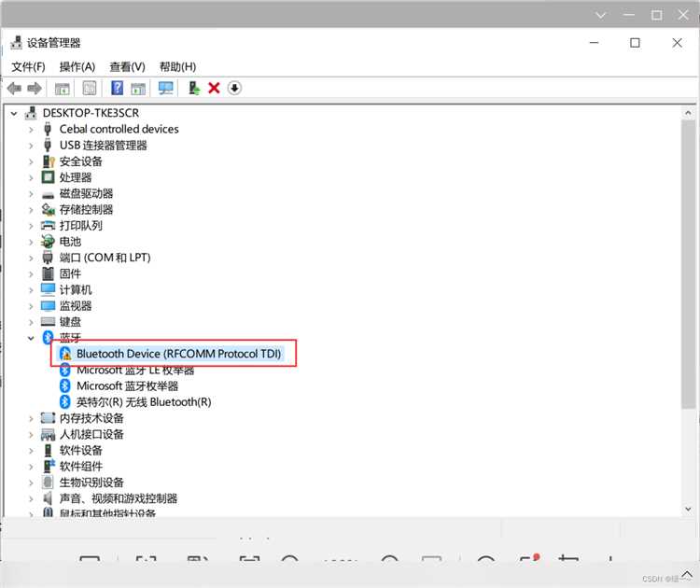700x588 pixels.
Task: Expand USB 连接器管理器 node
Action: click(x=31, y=146)
